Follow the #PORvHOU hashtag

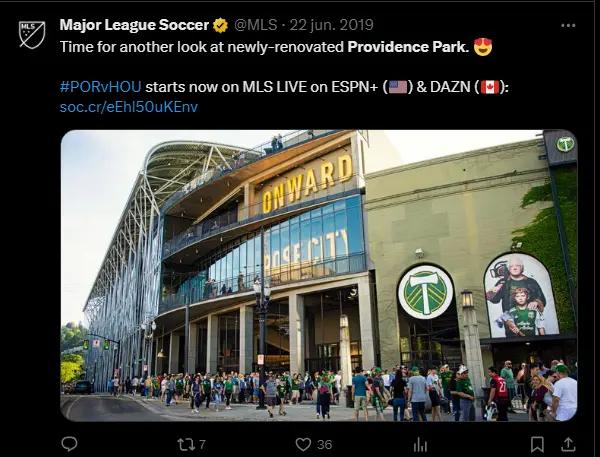pyautogui.click(x=101, y=87)
